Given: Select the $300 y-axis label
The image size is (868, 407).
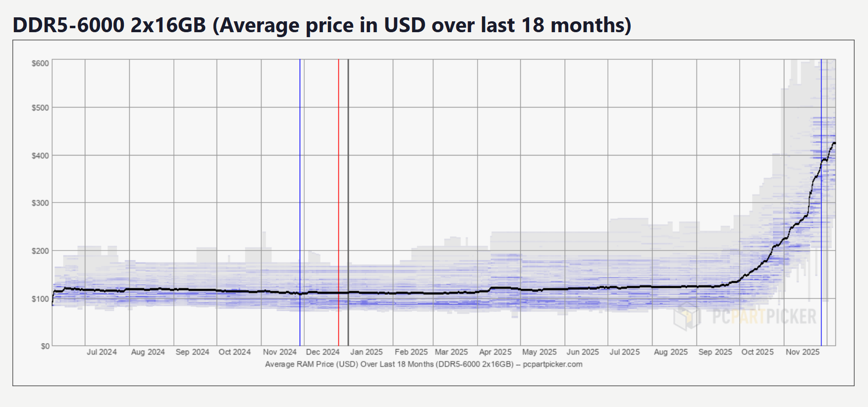Looking at the screenshot, I should pyautogui.click(x=40, y=203).
